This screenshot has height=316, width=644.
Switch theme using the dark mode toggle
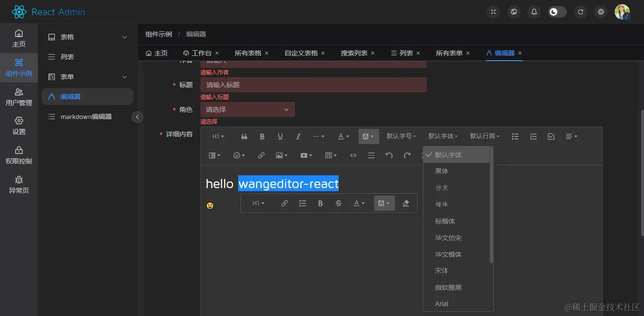pyautogui.click(x=557, y=11)
